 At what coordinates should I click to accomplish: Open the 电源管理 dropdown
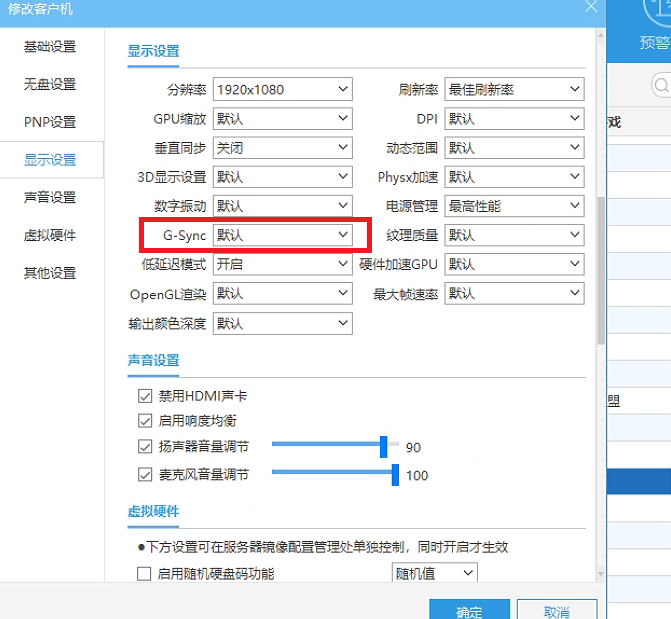tap(513, 206)
